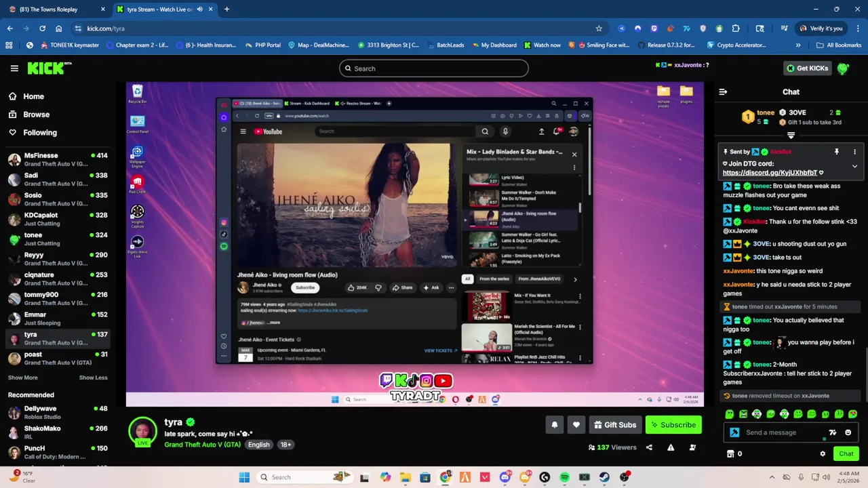Open MsFinesse channel in sidebar
Screen dimensions: 868x488
point(58,160)
